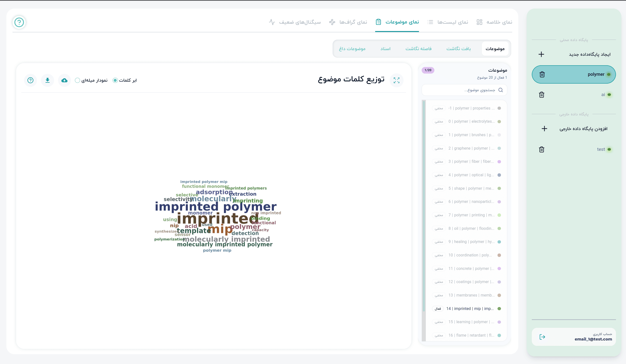Delete the polymer database
626x364 pixels.
[x=542, y=74]
